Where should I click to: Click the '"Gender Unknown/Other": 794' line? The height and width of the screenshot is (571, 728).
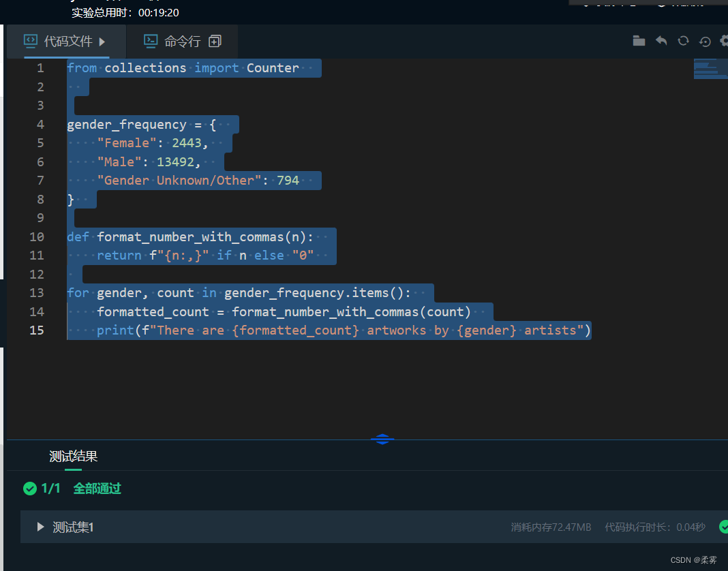(x=198, y=180)
